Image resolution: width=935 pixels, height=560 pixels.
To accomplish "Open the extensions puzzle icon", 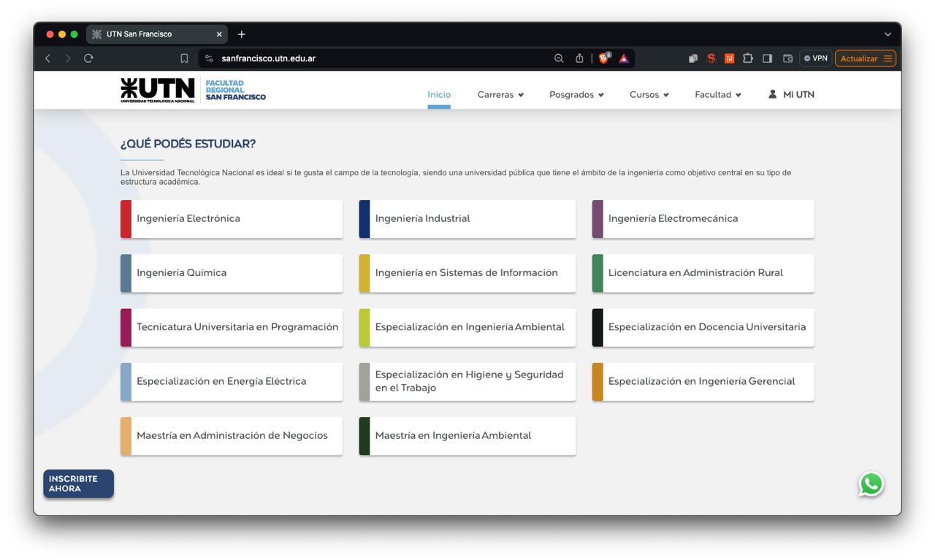I will coord(748,58).
